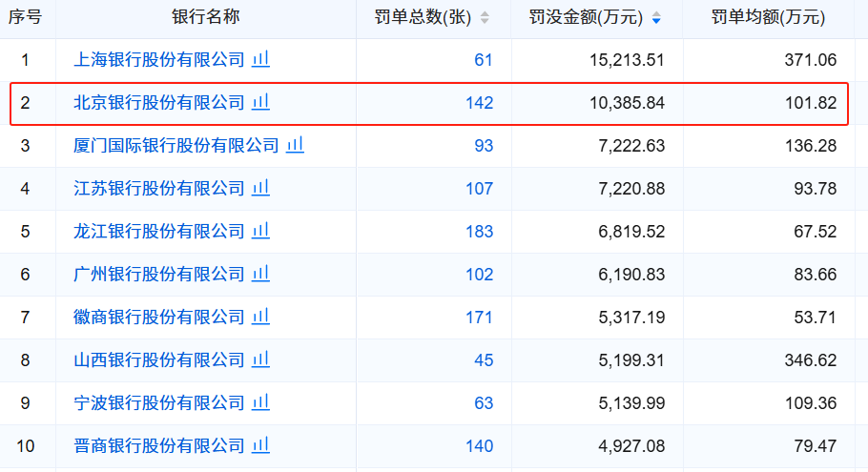Select the average value 93.78
Image resolution: width=868 pixels, height=472 pixels.
(x=815, y=189)
